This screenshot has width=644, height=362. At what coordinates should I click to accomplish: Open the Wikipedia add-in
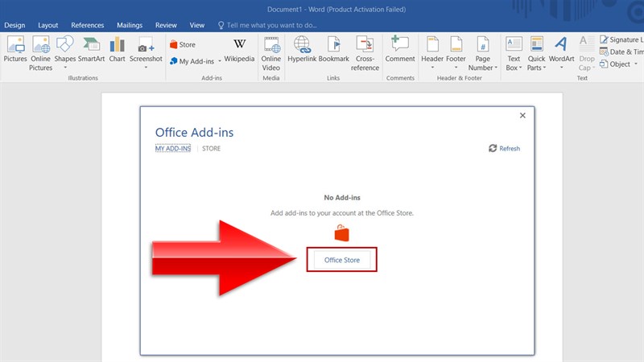[x=239, y=50]
